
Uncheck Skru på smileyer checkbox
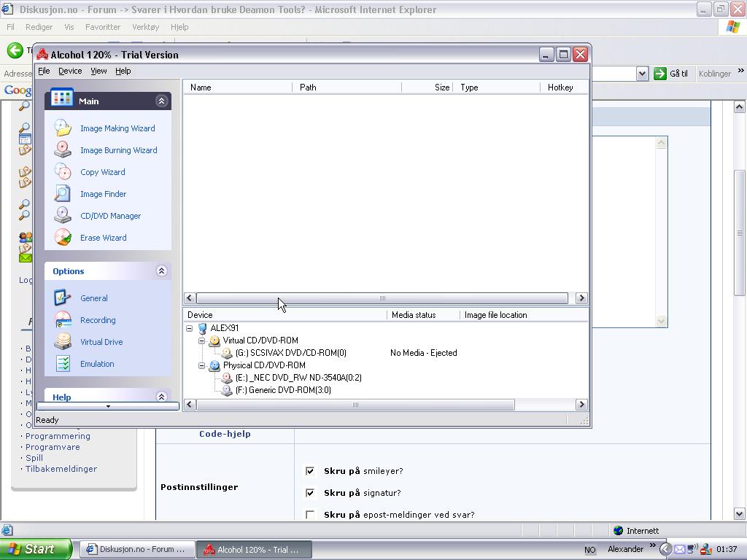(x=309, y=471)
